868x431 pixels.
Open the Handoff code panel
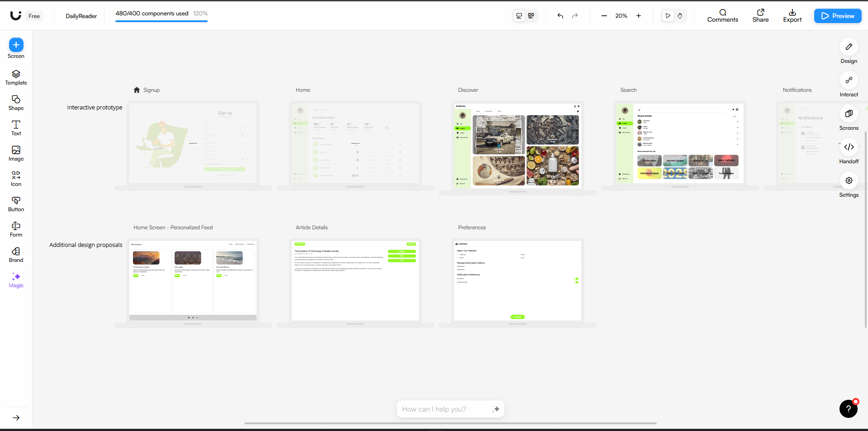tap(849, 152)
